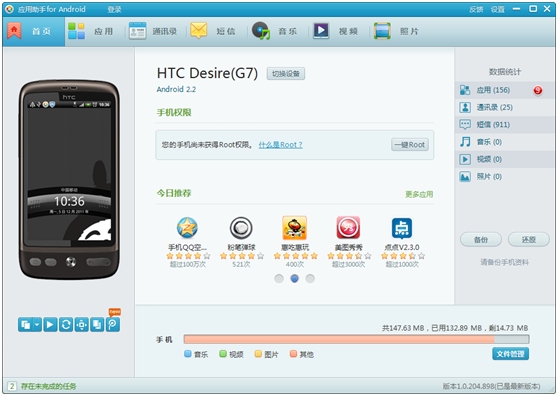Select the 手机QQ空间 app icon
The image size is (558, 396).
coord(187,228)
